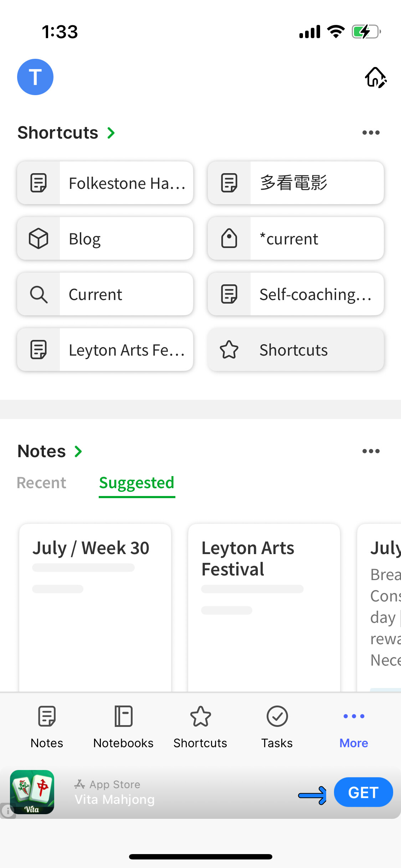Image resolution: width=401 pixels, height=868 pixels.
Task: Open the Leyton Arts Festival note card
Action: pos(264,606)
